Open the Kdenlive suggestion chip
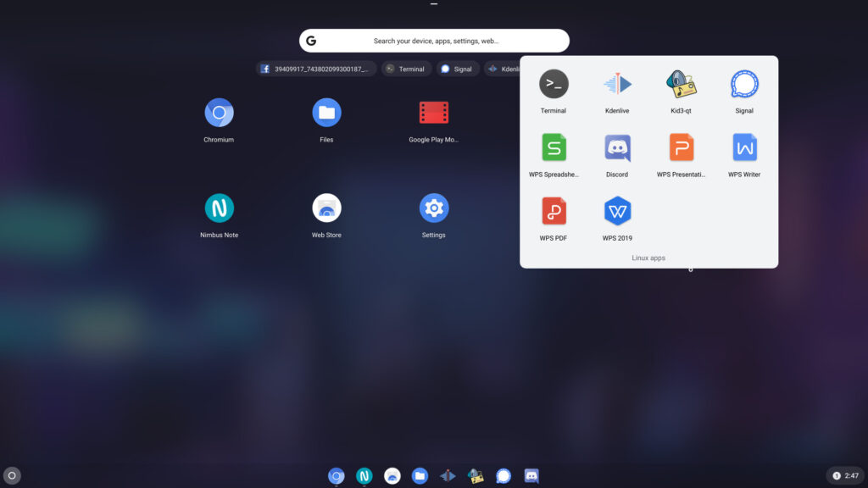The width and height of the screenshot is (868, 488). (503, 69)
